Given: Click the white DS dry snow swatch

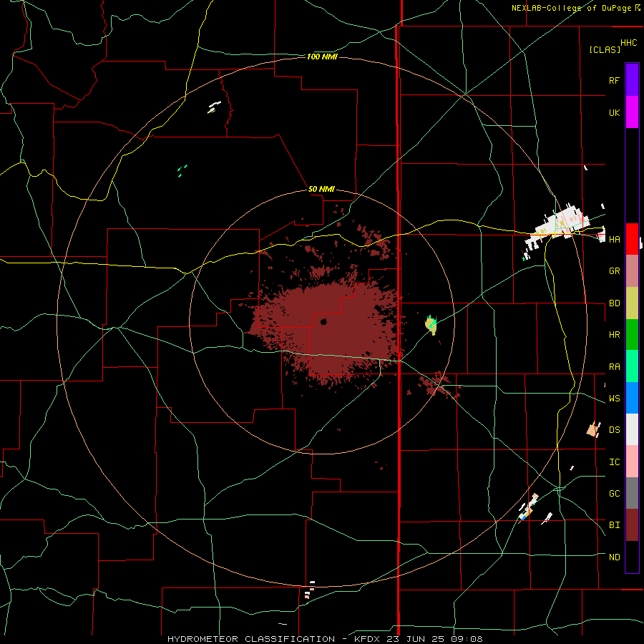Looking at the screenshot, I should pyautogui.click(x=632, y=429).
